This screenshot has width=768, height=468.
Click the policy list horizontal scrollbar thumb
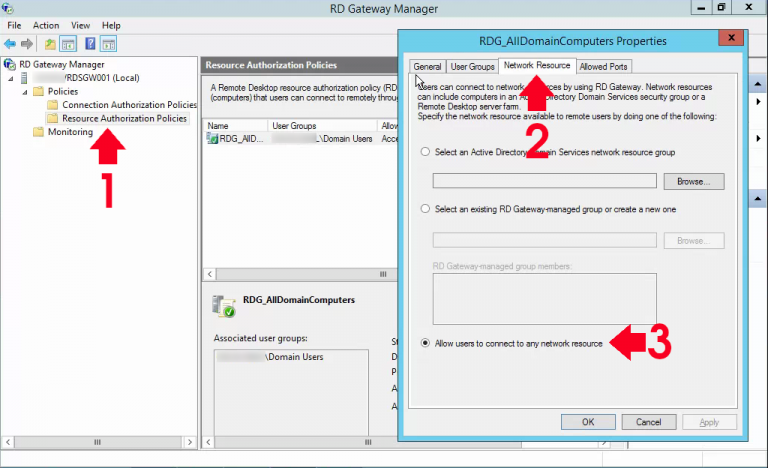point(384,274)
